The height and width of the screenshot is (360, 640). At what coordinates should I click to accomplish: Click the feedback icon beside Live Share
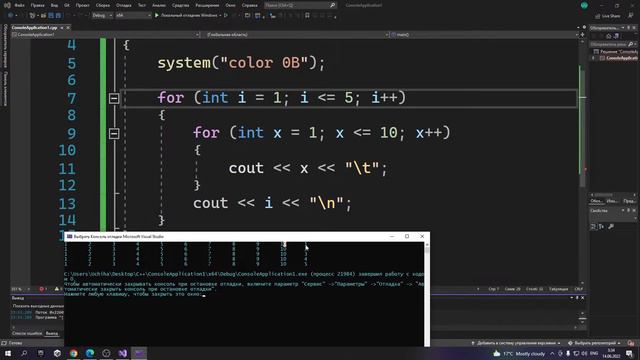pyautogui.click(x=631, y=16)
